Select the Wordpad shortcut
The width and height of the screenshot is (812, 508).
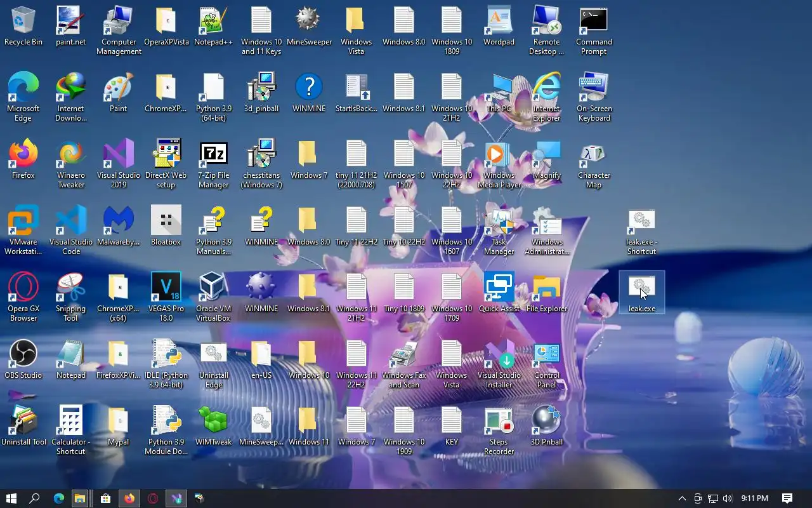(499, 27)
